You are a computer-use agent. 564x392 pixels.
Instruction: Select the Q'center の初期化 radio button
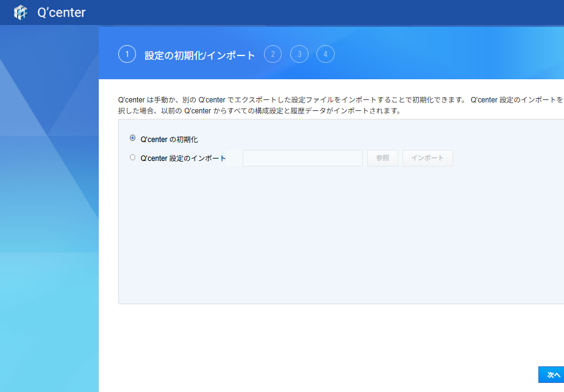[133, 138]
